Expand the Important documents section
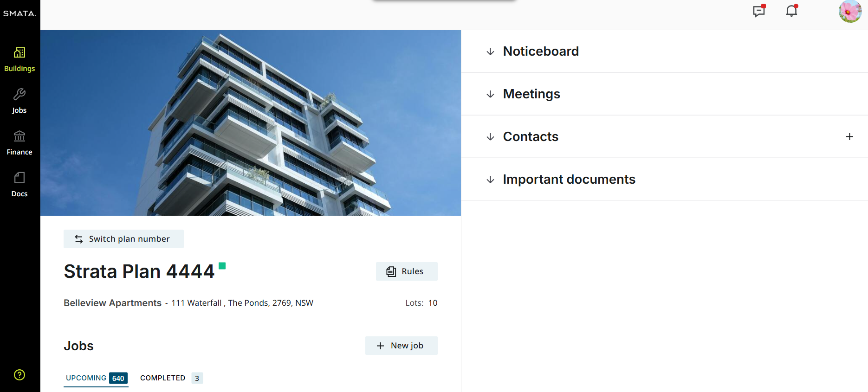The image size is (868, 392). 569,180
